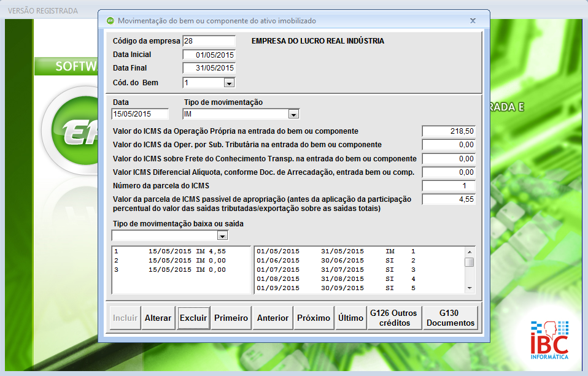The width and height of the screenshot is (588, 376).
Task: Click the EMPRESA DO LUCRO REAL INDÚSTRIA label
Action: [x=318, y=41]
